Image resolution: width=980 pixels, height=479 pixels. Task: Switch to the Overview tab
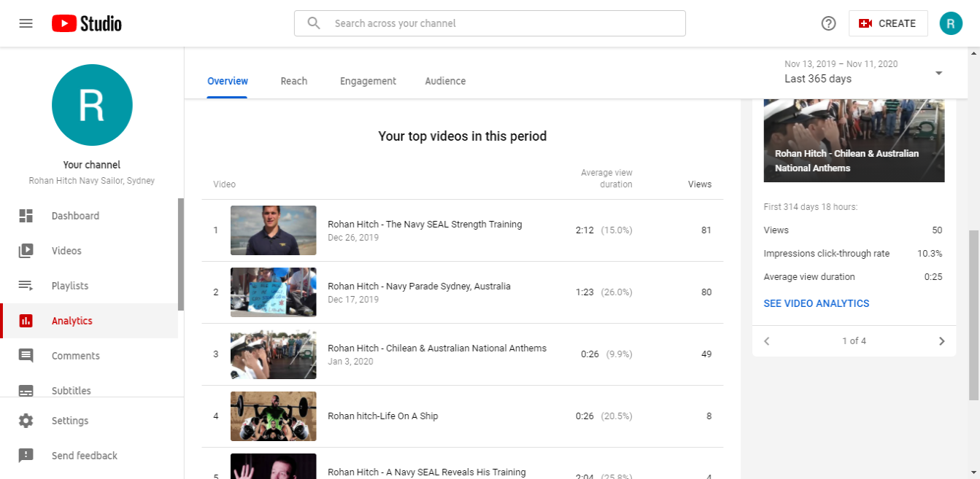tap(228, 81)
